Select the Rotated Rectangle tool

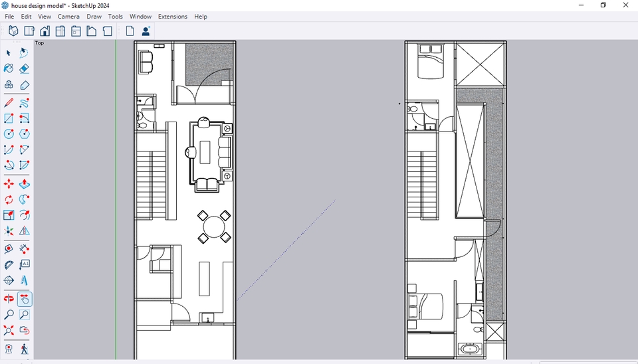click(x=24, y=118)
